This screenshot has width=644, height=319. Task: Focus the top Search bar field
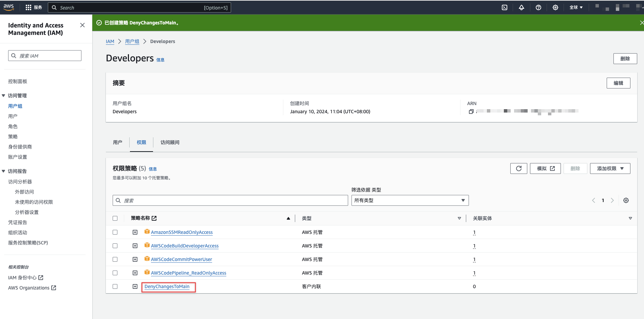tap(139, 7)
